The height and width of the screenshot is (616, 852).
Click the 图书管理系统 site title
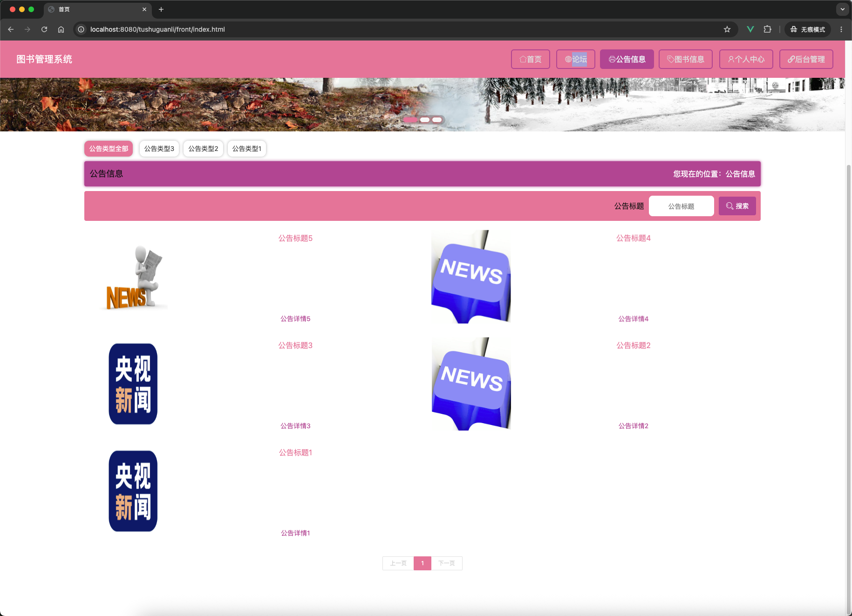coord(44,59)
